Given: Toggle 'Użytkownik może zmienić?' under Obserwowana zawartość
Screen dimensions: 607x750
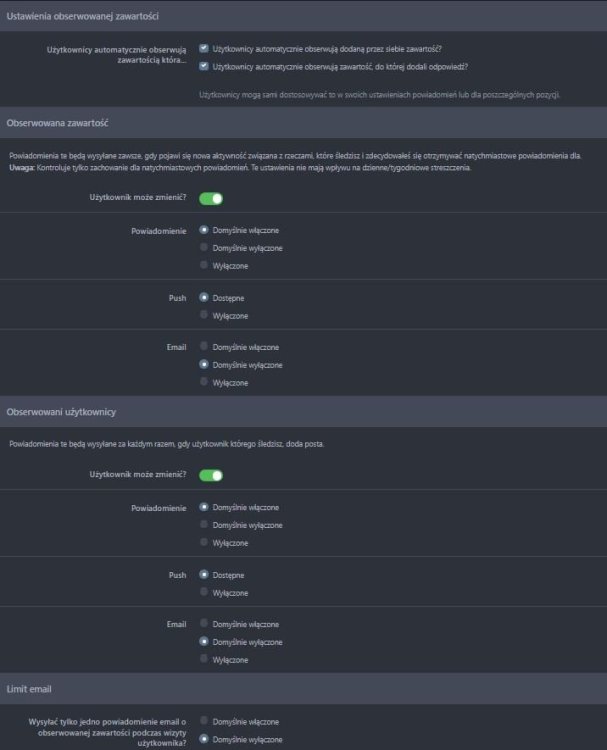Looking at the screenshot, I should tap(210, 198).
